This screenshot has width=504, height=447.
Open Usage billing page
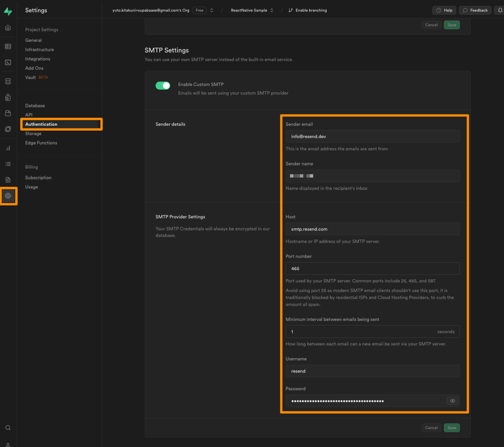click(x=31, y=187)
